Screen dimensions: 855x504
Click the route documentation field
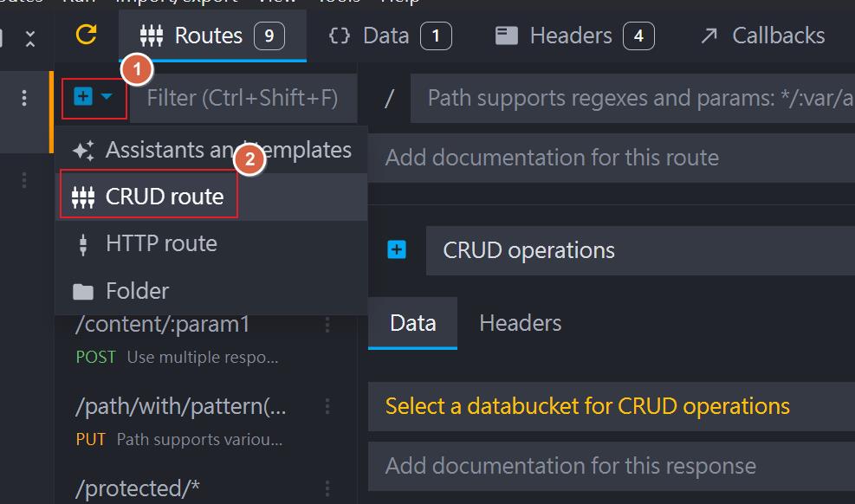coord(612,158)
